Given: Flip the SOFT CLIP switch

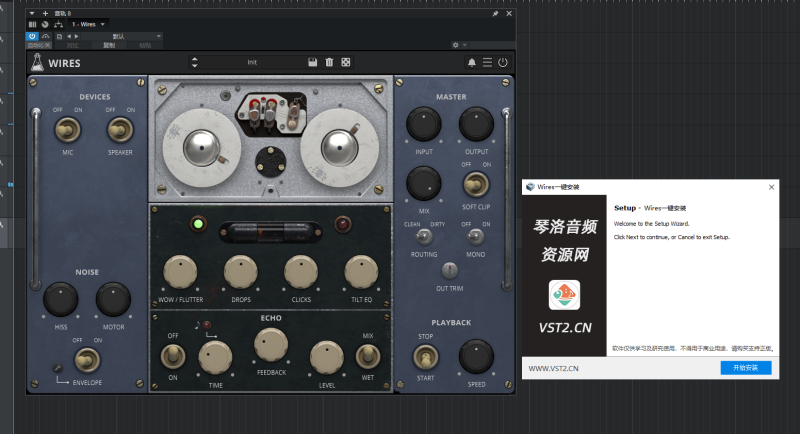Looking at the screenshot, I should (x=476, y=183).
